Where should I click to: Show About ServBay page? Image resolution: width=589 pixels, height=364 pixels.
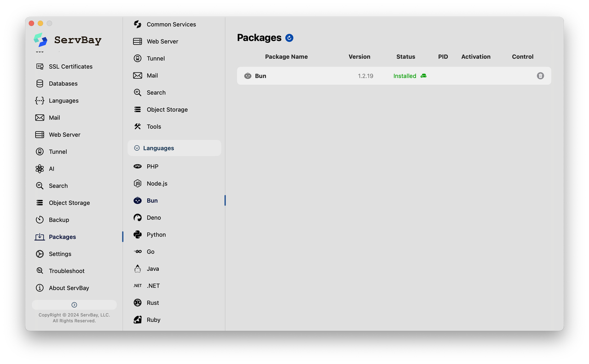pos(69,288)
